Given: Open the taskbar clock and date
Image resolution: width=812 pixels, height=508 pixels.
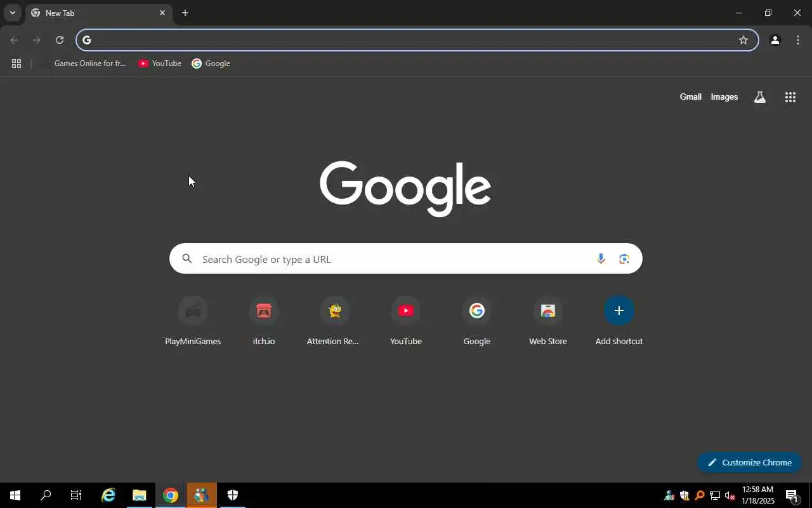Looking at the screenshot, I should click(757, 495).
